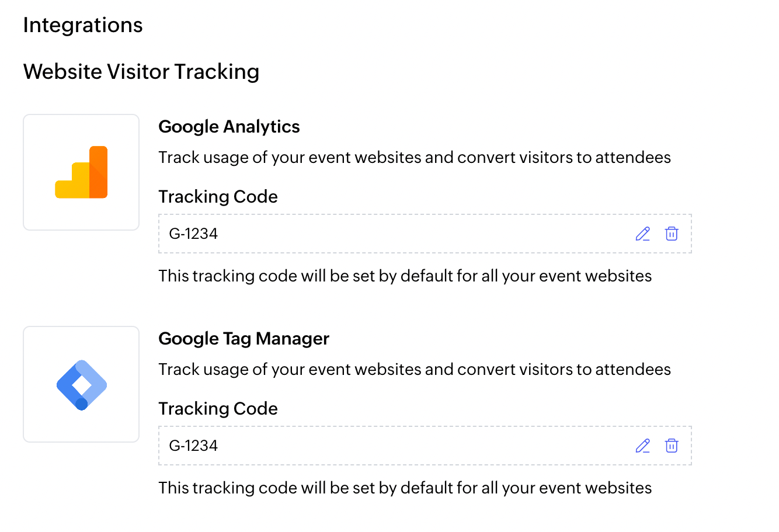
Task: Click the G-1234 value in Google Tag Manager
Action: [x=193, y=446]
